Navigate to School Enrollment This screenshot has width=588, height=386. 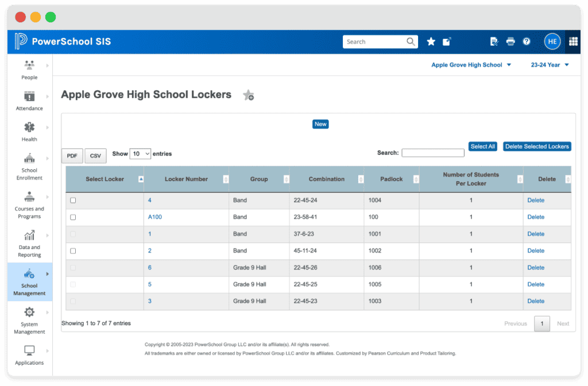[x=29, y=165]
